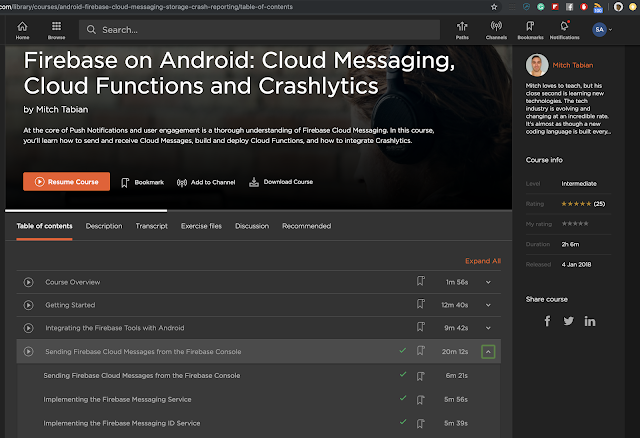Open the SA account avatar menu
Viewport: 640px width, 438px height.
602,29
